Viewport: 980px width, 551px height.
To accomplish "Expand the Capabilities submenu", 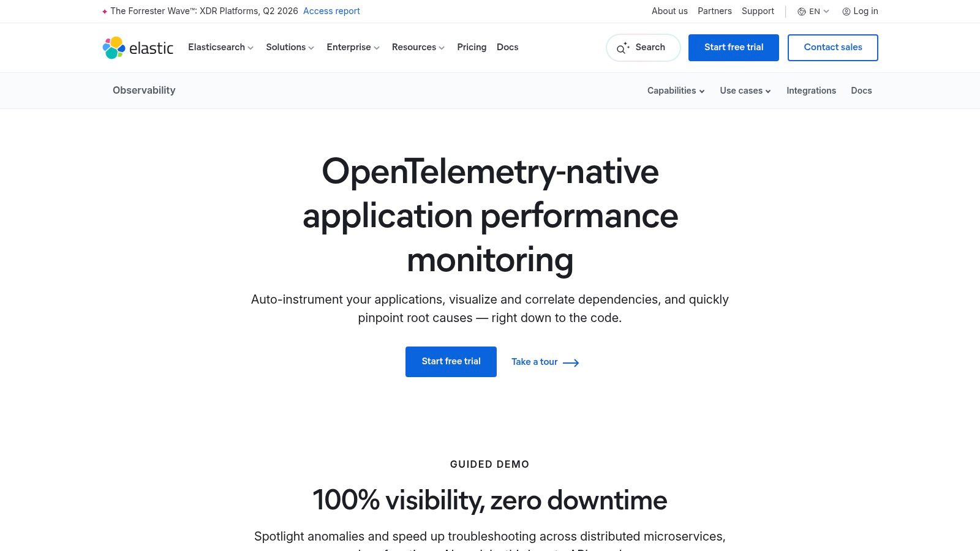I will (x=676, y=91).
